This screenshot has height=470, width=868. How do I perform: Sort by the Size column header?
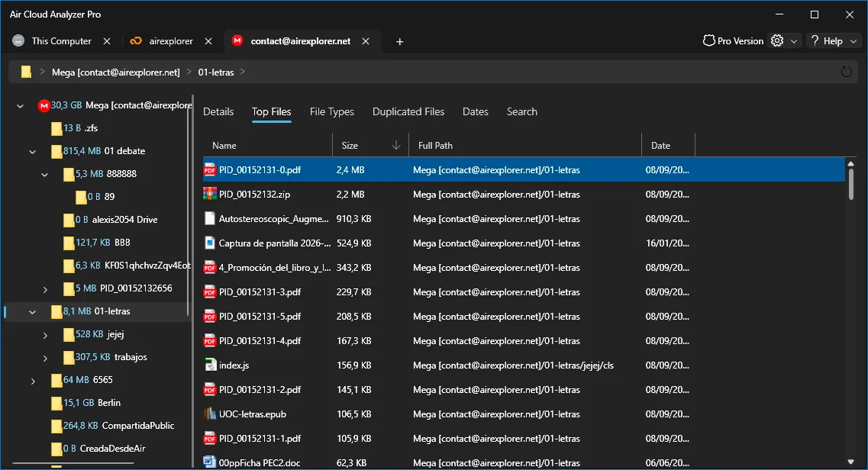click(370, 146)
